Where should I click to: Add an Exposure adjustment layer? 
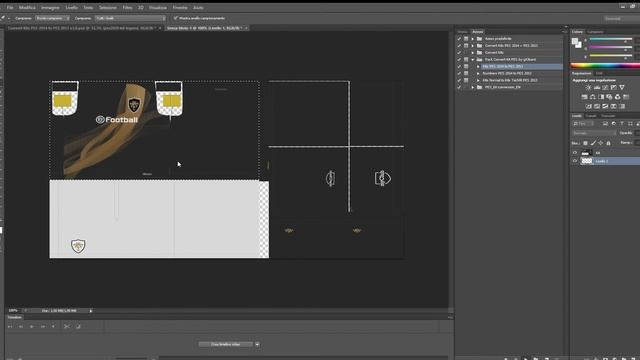pyautogui.click(x=613, y=87)
